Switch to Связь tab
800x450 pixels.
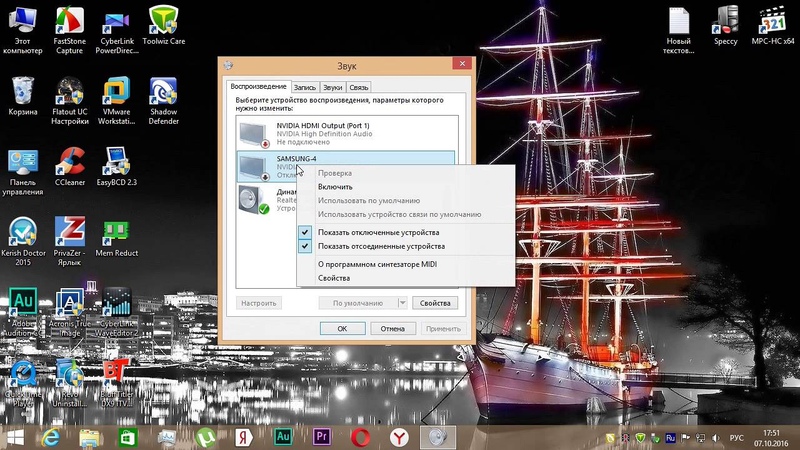click(359, 87)
